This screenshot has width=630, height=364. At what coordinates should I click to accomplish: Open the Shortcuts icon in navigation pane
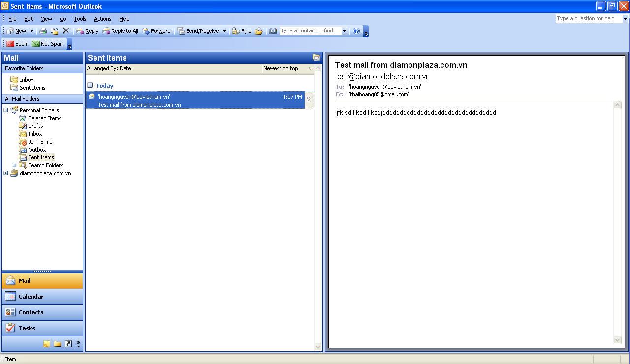68,344
